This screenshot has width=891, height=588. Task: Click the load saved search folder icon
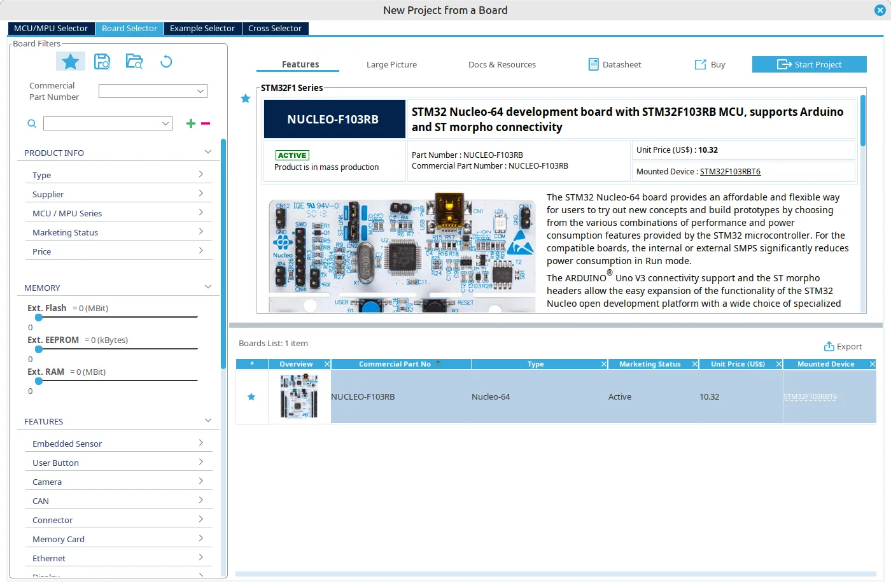(x=134, y=61)
